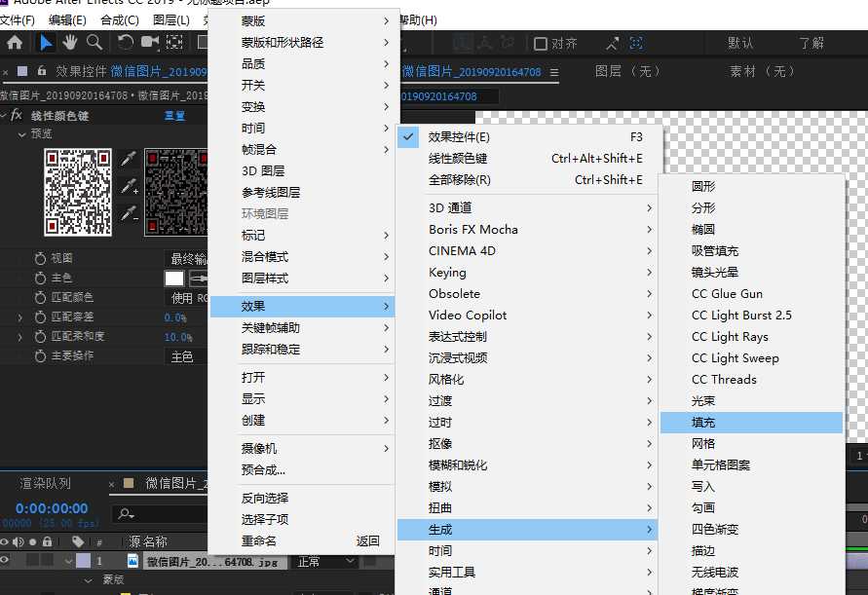Open the 匹配颜色 dropdown
Image resolution: width=868 pixels, height=595 pixels.
coord(186,298)
